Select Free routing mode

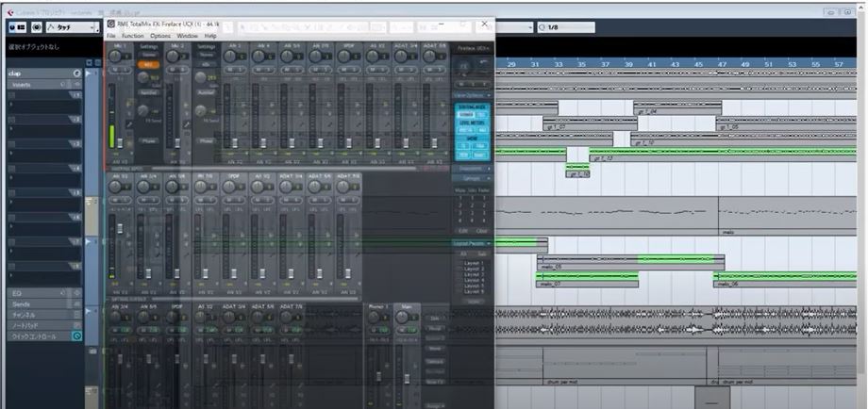point(482,114)
